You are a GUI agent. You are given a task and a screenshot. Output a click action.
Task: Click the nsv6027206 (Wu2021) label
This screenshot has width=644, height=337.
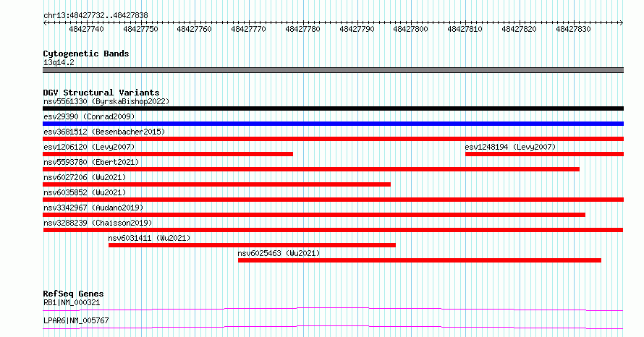(x=85, y=177)
